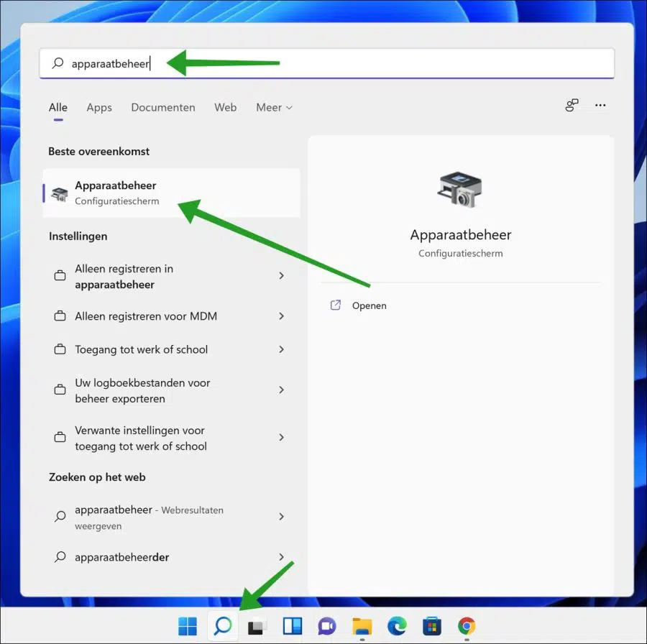The width and height of the screenshot is (647, 644).
Task: Click the Apparaatbeheer title in preview pane
Action: 461,235
